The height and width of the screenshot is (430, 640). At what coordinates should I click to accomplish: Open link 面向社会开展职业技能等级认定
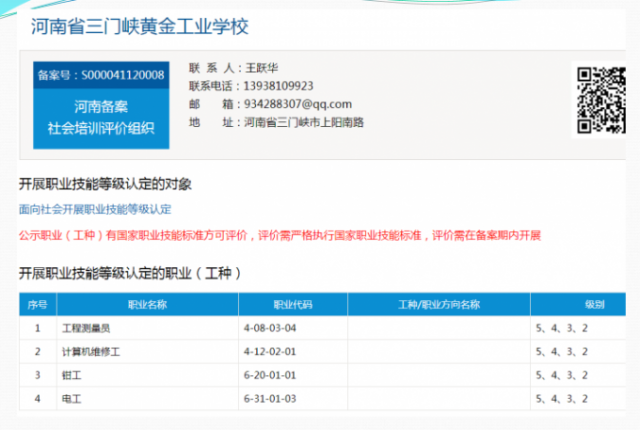[x=95, y=209]
